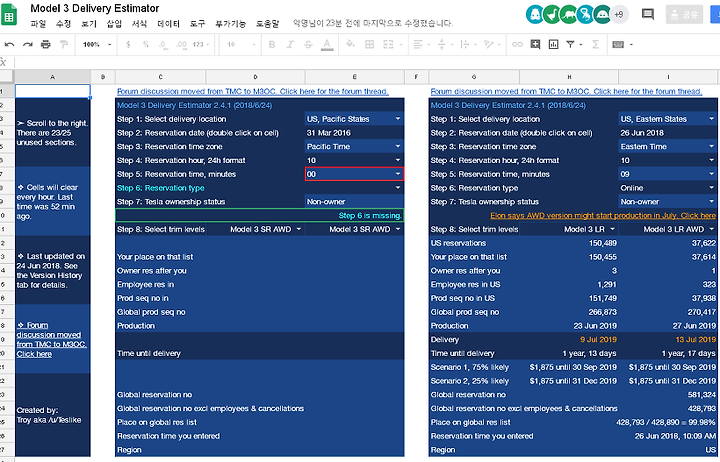
Task: Toggle bold formatting
Action: (272, 45)
